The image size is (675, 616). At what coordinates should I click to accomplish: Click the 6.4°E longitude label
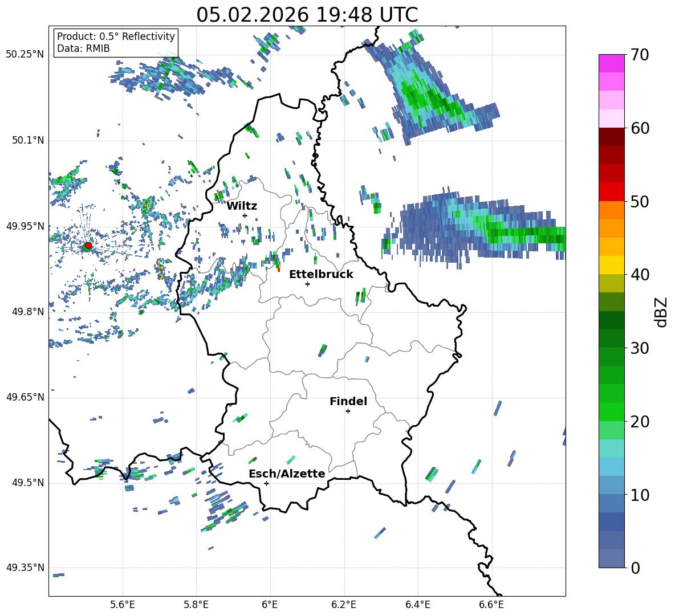point(417,605)
